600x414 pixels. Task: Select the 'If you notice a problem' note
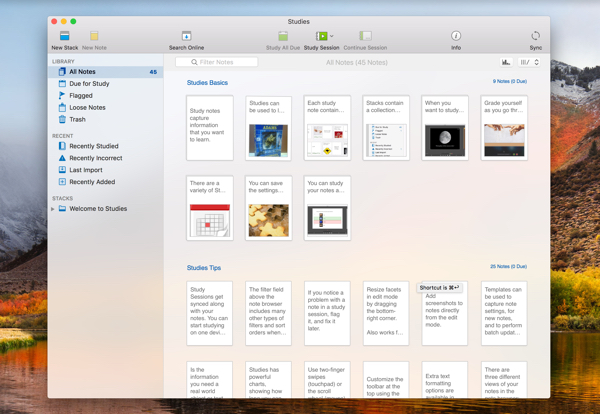click(327, 313)
